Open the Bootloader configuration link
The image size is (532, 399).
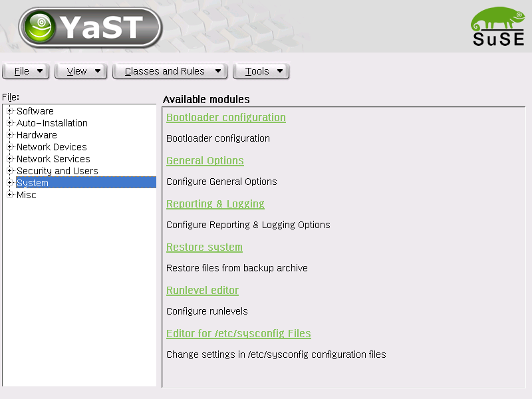(226, 118)
